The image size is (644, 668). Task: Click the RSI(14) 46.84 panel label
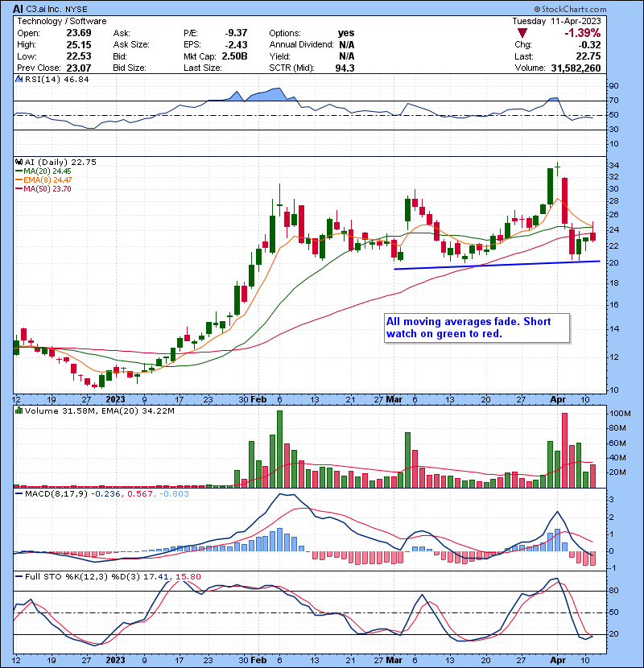click(x=56, y=79)
